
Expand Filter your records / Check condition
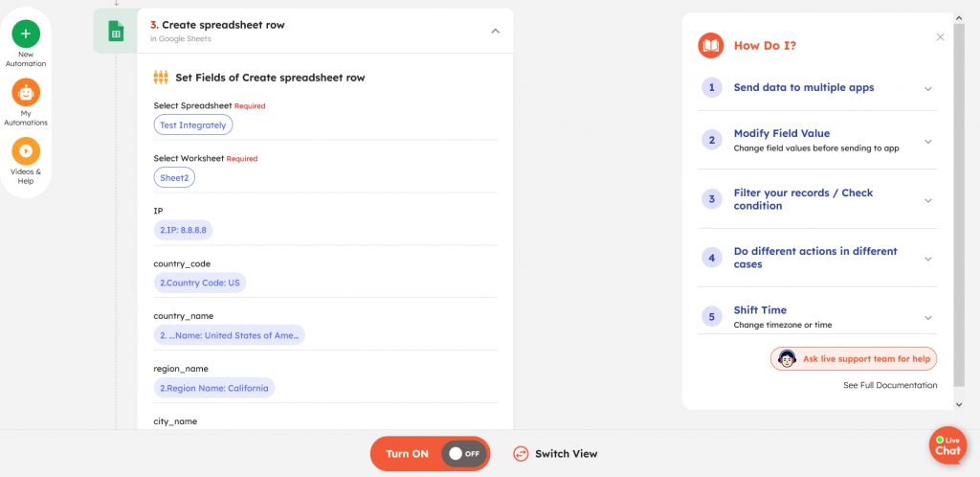click(927, 200)
